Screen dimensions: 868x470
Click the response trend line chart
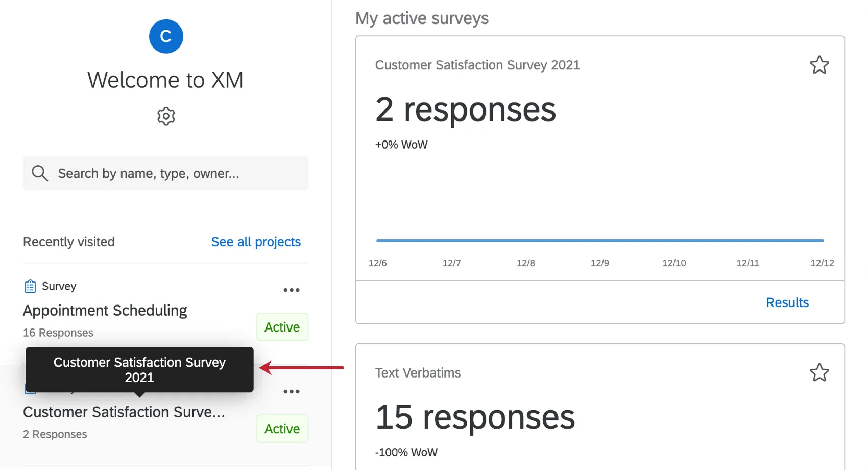tap(600, 240)
